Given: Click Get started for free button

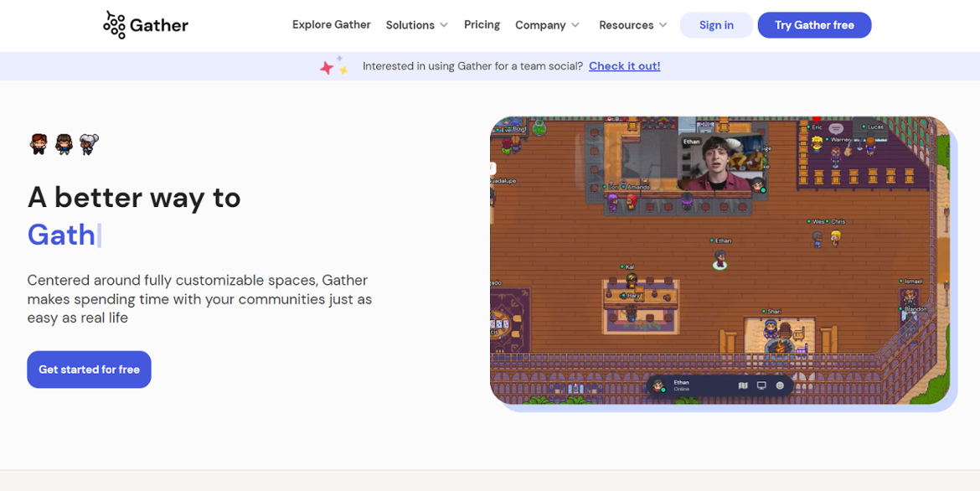Looking at the screenshot, I should [x=89, y=369].
